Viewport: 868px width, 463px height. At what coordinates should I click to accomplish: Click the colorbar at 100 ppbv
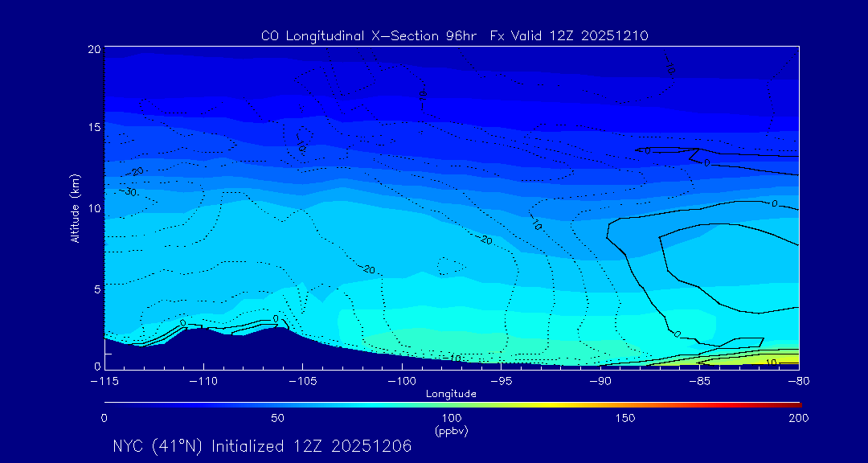pyautogui.click(x=452, y=405)
